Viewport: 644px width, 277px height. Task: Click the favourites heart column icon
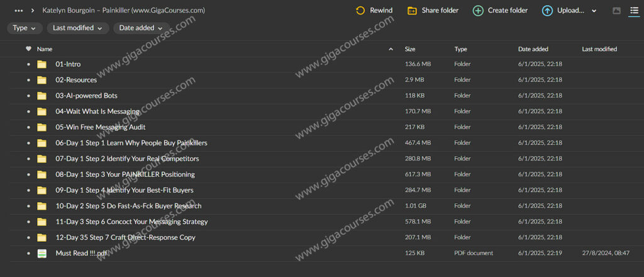28,49
